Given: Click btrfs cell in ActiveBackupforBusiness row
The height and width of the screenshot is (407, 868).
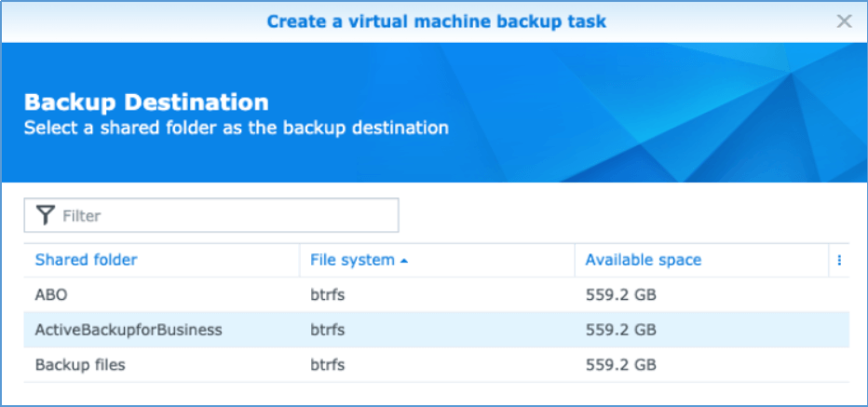Looking at the screenshot, I should [328, 330].
